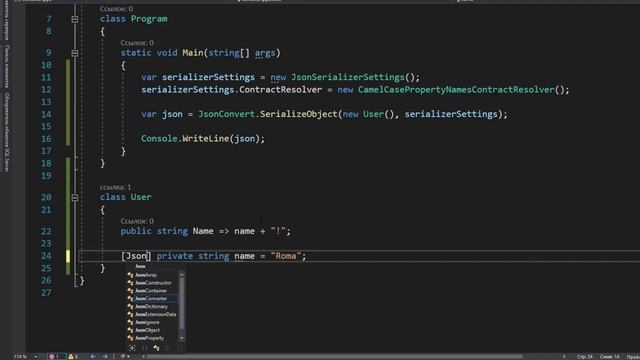
Task: Click the [Json attribute text on line 24
Action: 134,256
